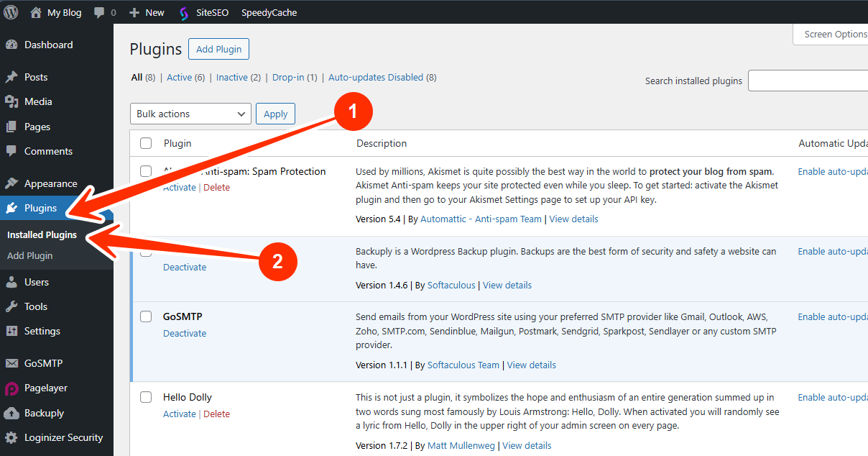Open the Bulk actions dropdown

[x=190, y=114]
